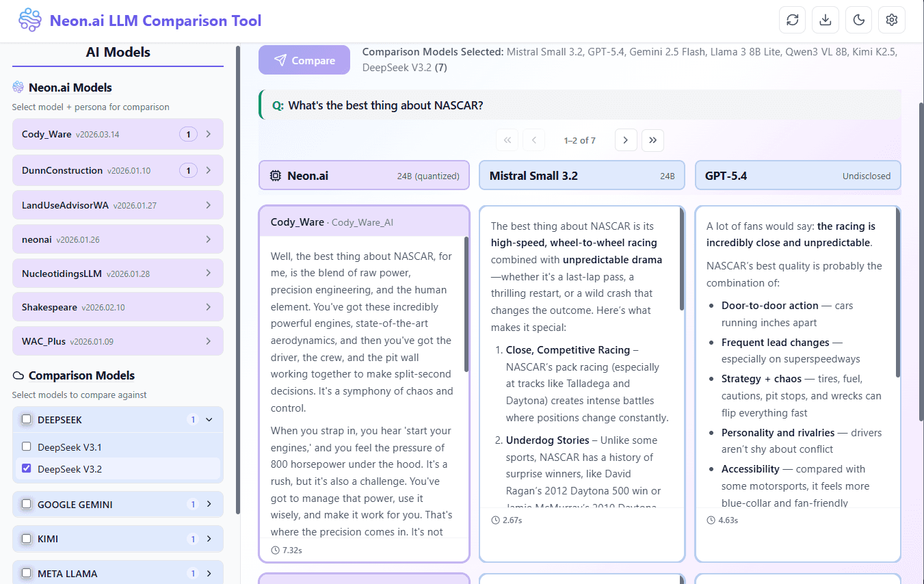Click the Mistral response card scrollbar
The height and width of the screenshot is (584, 924).
pos(682,258)
